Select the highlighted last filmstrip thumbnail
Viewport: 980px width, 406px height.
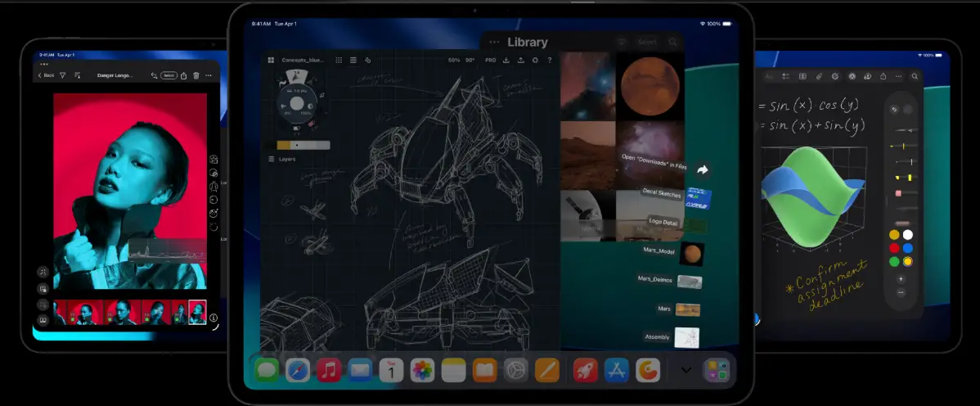[197, 312]
